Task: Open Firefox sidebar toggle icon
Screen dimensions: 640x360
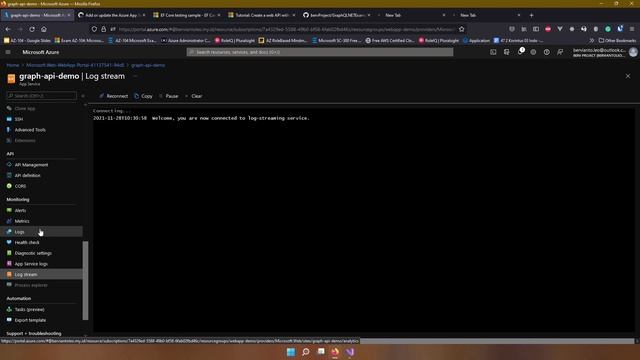Action: point(536,29)
